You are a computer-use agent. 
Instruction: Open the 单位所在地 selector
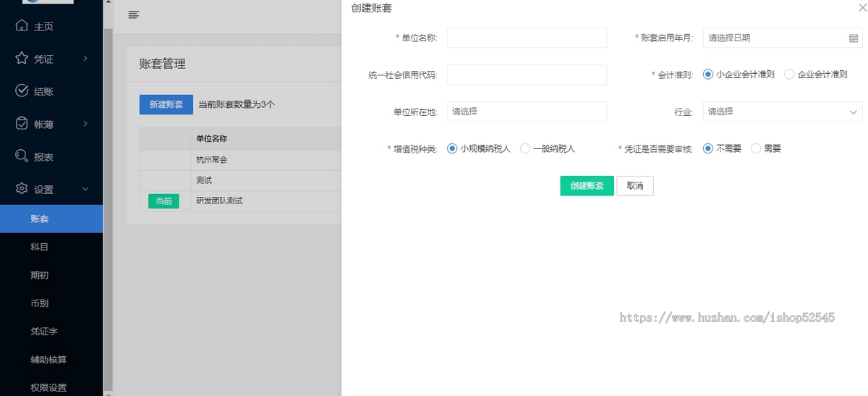tap(527, 111)
